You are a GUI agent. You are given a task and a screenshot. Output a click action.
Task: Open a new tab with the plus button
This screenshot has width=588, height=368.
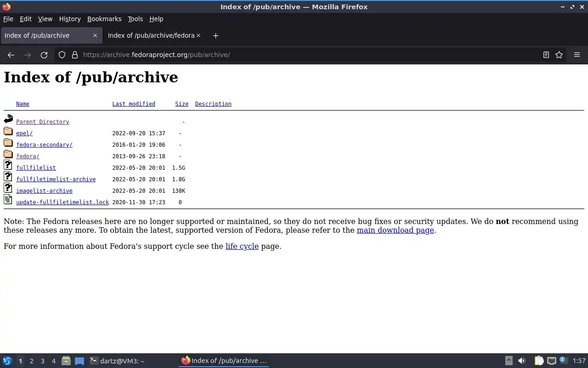(215, 35)
